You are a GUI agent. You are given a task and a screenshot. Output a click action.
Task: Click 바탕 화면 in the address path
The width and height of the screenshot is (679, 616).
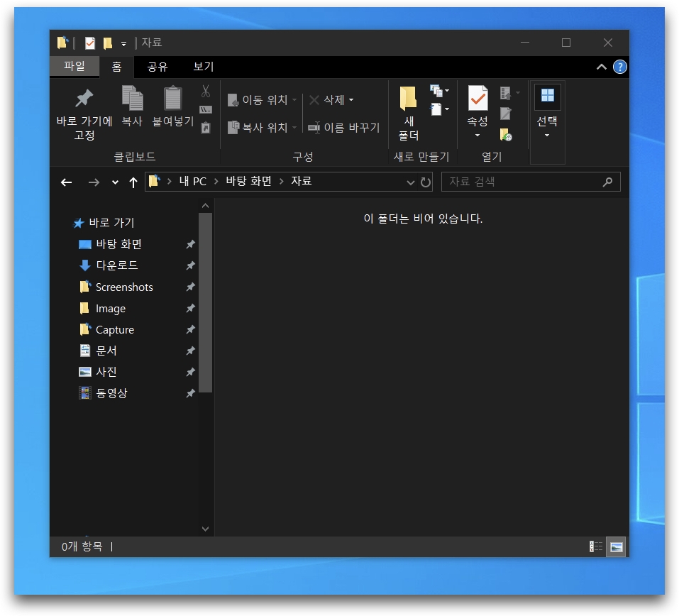[x=248, y=181]
